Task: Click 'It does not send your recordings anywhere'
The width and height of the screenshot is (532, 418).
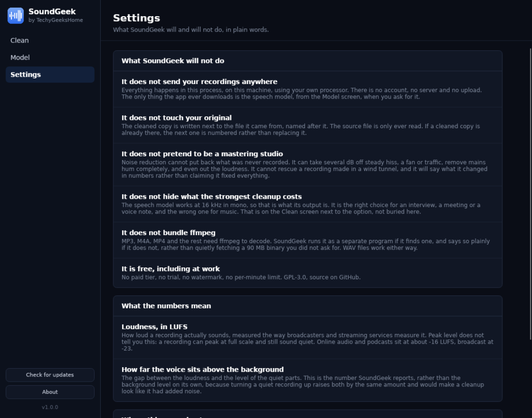Action: click(199, 82)
